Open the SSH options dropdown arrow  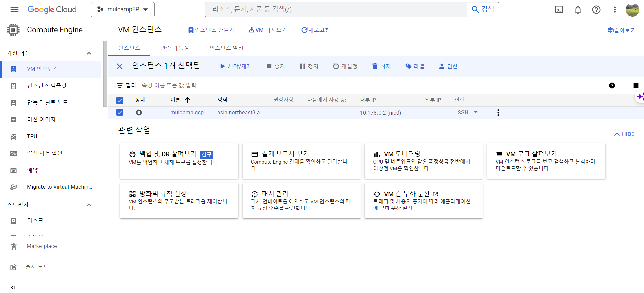pos(476,112)
